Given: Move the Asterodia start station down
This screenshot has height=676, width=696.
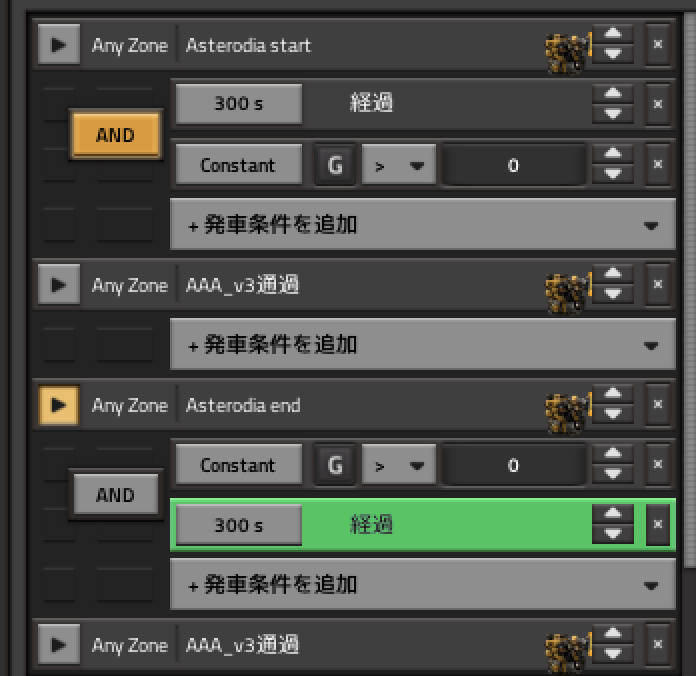Looking at the screenshot, I should tap(613, 55).
